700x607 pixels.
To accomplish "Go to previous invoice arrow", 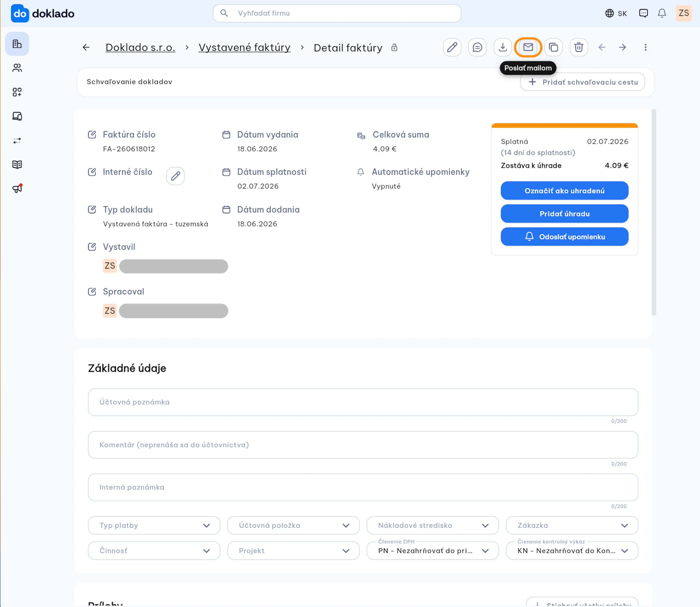I will pyautogui.click(x=602, y=47).
